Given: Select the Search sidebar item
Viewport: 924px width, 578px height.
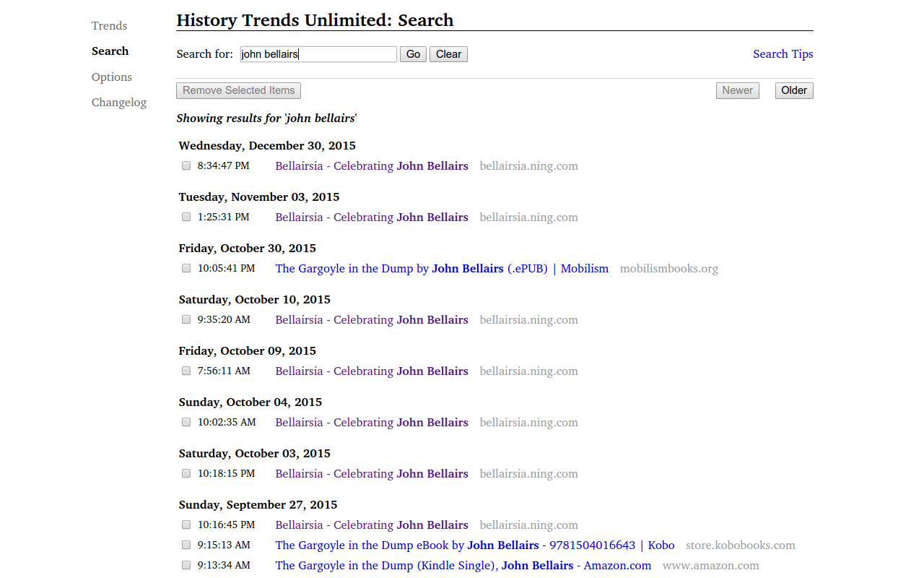Looking at the screenshot, I should 110,51.
